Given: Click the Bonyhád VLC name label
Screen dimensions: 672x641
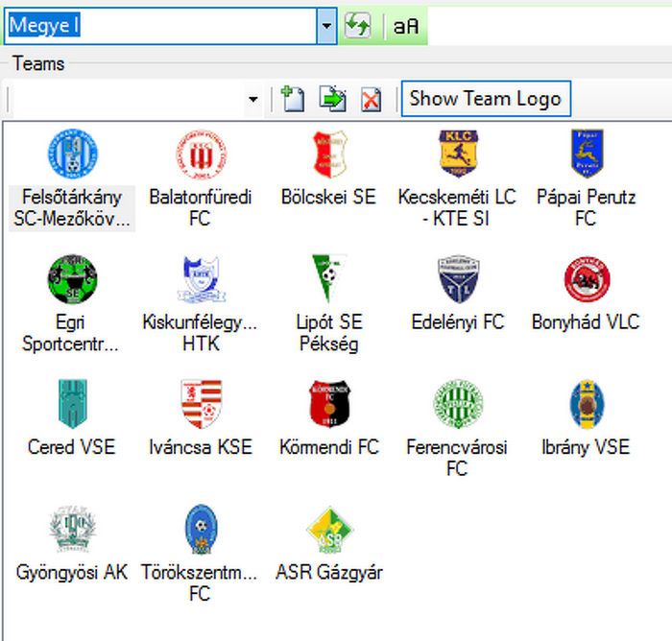Looking at the screenshot, I should click(x=586, y=322).
